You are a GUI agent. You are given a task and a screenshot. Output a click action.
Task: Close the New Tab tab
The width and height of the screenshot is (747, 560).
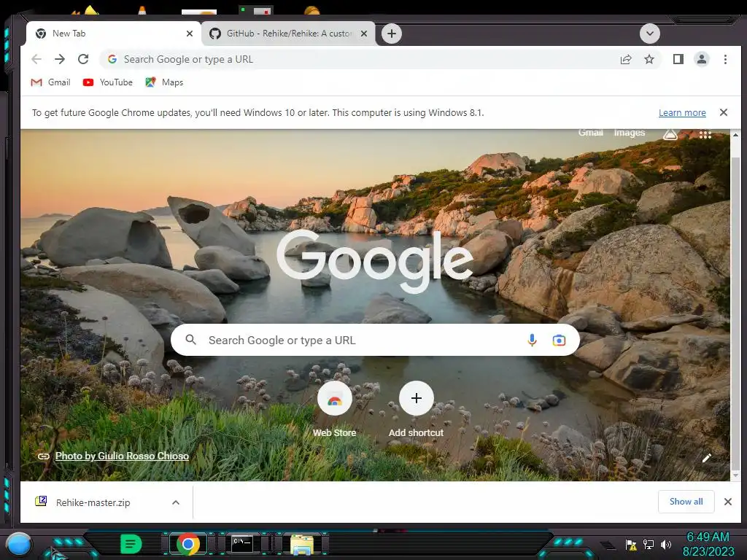coord(190,34)
